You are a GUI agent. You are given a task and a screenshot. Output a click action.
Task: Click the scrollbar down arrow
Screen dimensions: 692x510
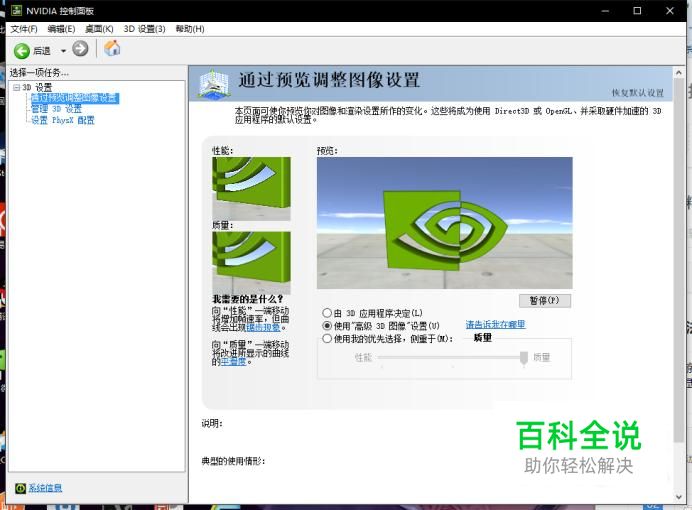coord(679,497)
